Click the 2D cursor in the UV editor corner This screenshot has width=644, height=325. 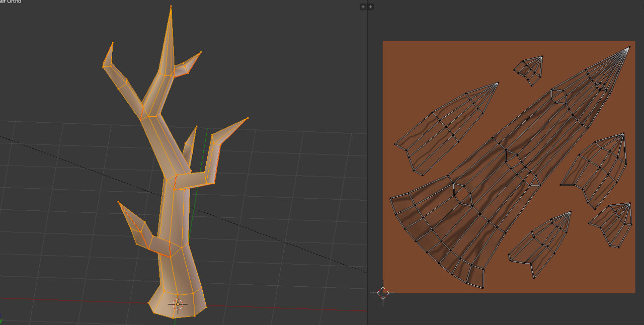point(384,293)
